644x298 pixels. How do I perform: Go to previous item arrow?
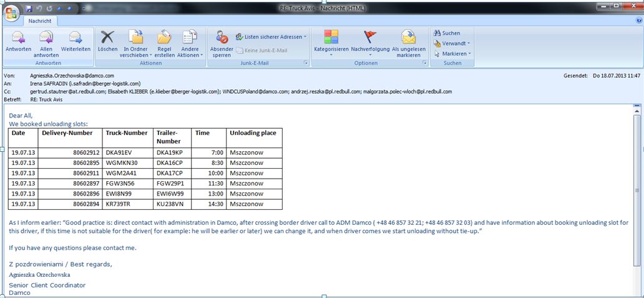pyautogui.click(x=59, y=8)
